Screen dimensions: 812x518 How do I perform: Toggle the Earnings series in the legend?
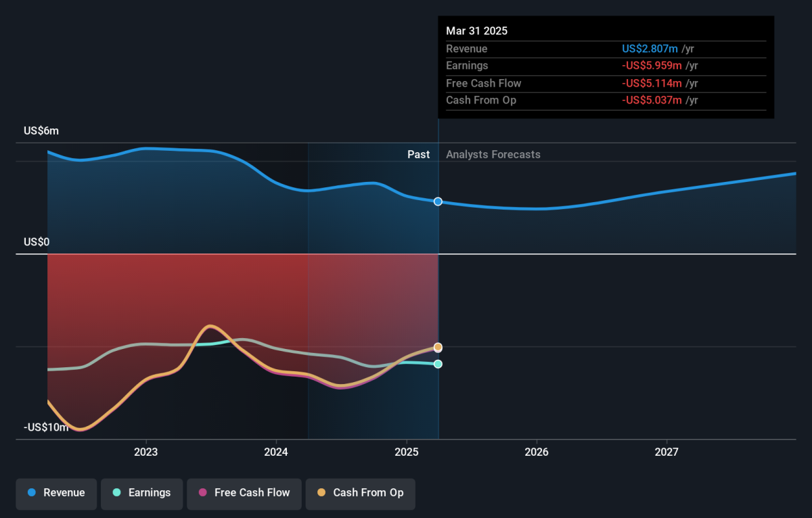141,493
